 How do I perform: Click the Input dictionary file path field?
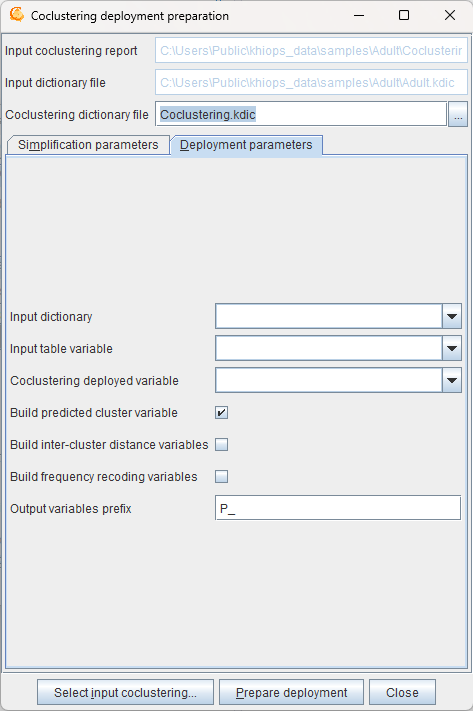pos(311,83)
